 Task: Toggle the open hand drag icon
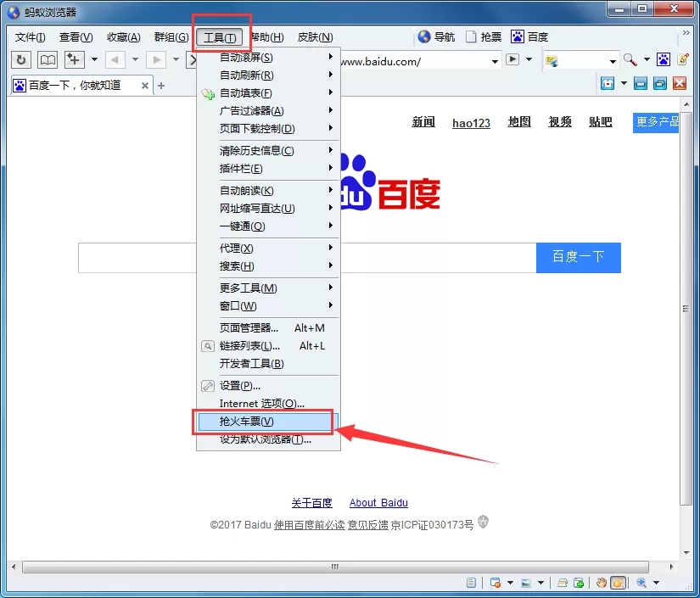click(x=602, y=583)
